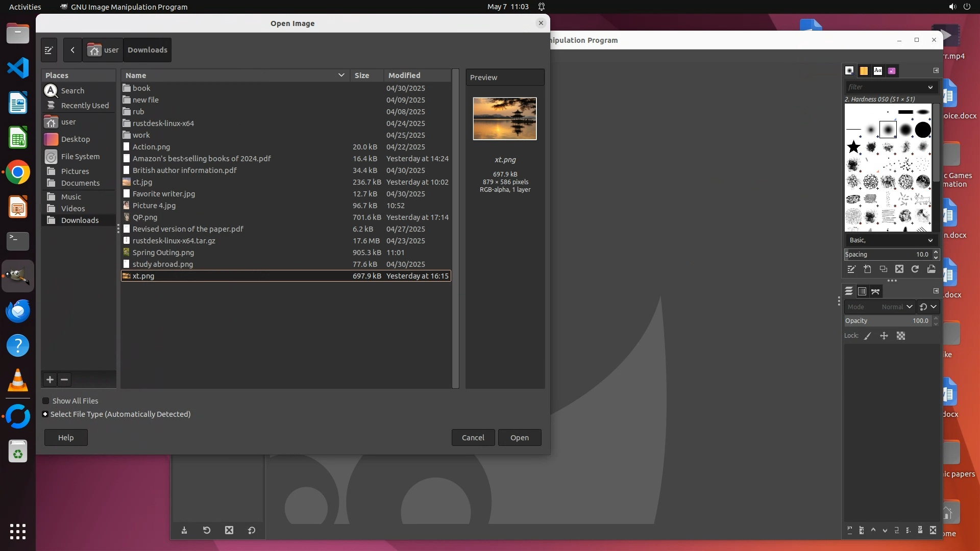Click the refresh brushes icon
The height and width of the screenshot is (551, 980).
pyautogui.click(x=915, y=269)
